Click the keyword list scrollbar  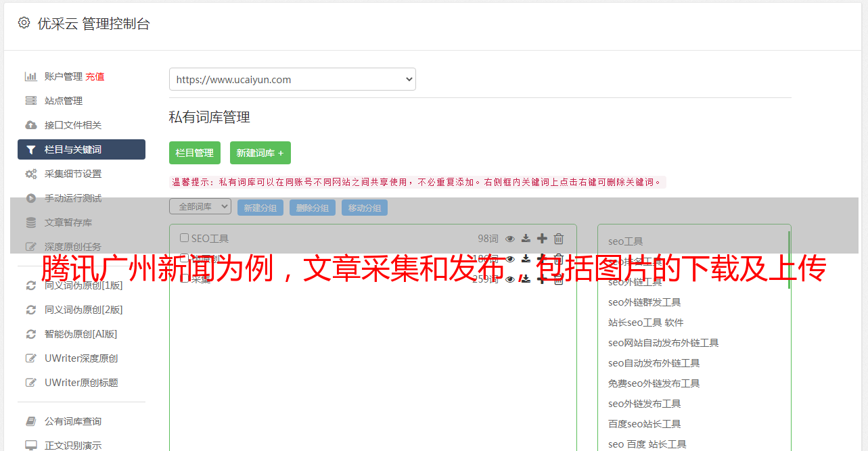pyautogui.click(x=789, y=260)
